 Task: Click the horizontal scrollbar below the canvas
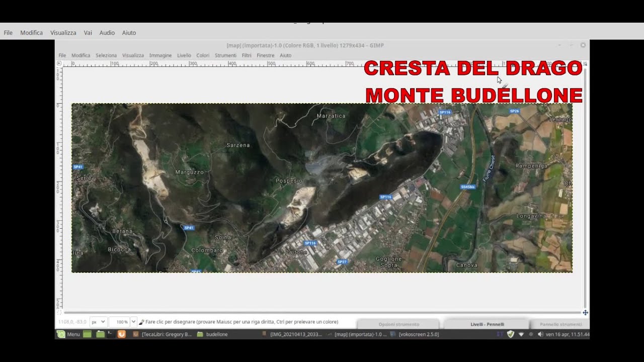[x=322, y=313]
